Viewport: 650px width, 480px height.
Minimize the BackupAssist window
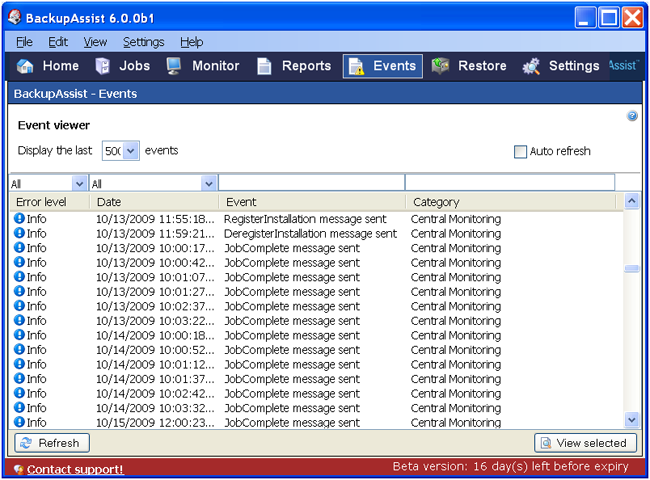pyautogui.click(x=585, y=18)
